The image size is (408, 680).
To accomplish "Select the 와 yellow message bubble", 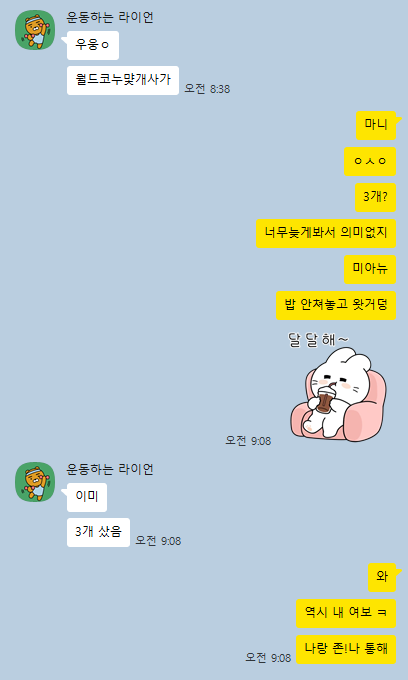I will pos(382,577).
